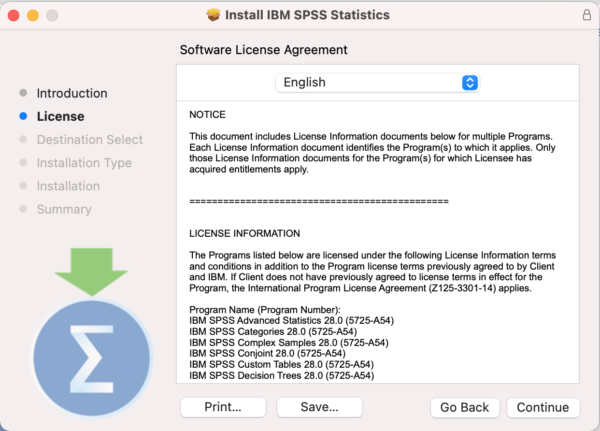Select the License step in sidebar

click(x=60, y=116)
